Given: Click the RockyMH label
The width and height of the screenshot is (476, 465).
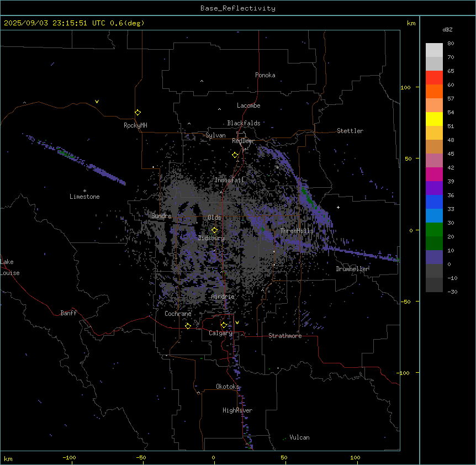Looking at the screenshot, I should click(135, 125).
